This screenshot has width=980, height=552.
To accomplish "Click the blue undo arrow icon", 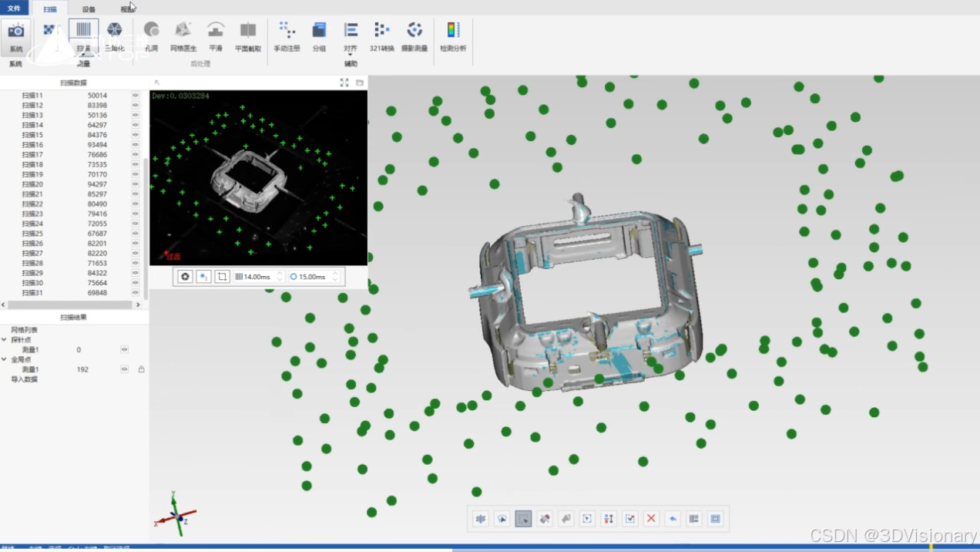I will pos(673,519).
